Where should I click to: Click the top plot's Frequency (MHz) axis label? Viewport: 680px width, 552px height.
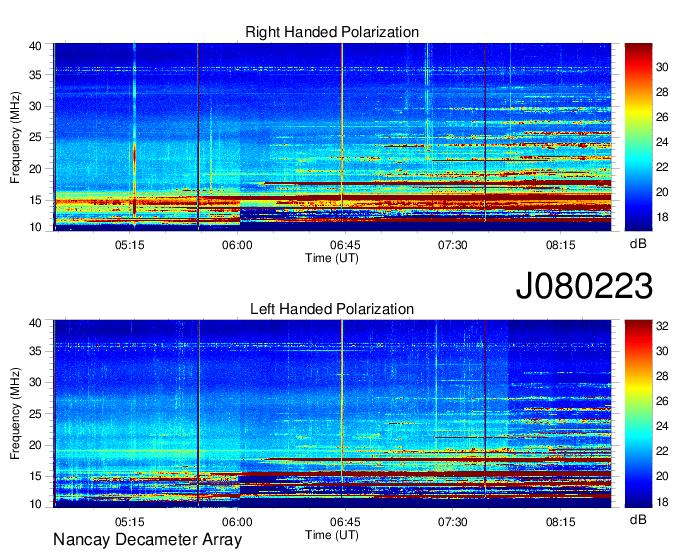pos(15,137)
